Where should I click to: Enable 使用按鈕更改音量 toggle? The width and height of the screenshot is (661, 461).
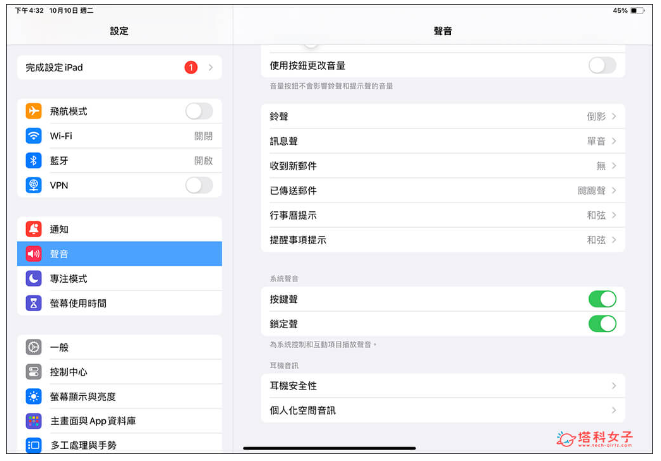click(x=601, y=65)
